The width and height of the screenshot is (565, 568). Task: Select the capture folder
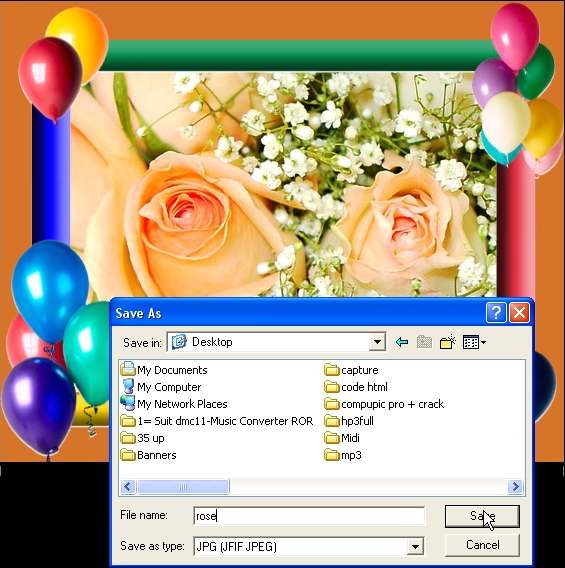(x=352, y=370)
